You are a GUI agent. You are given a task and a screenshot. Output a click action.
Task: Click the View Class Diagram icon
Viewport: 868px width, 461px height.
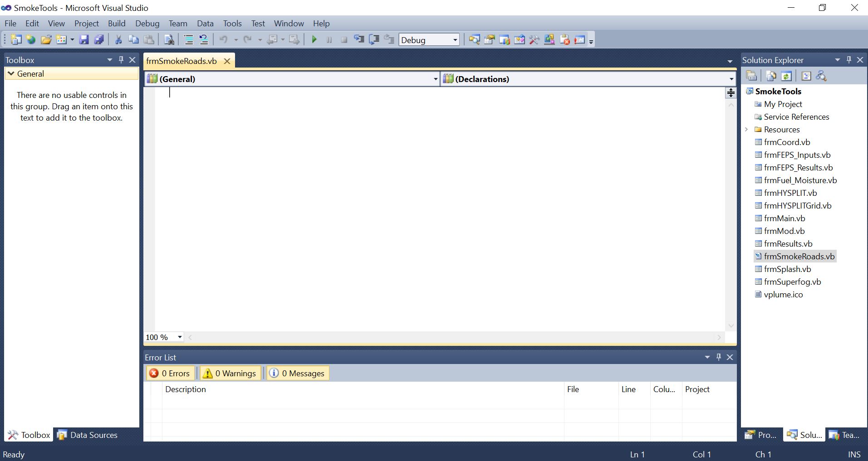821,76
